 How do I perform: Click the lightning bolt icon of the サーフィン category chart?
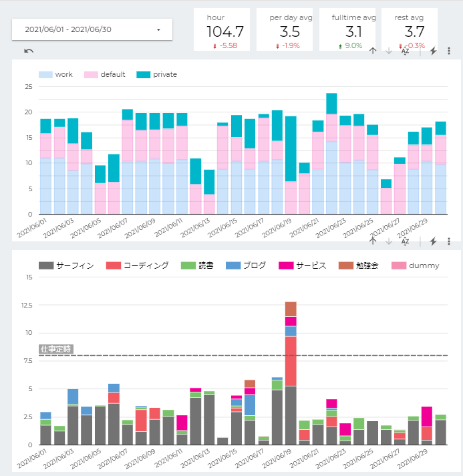click(433, 241)
